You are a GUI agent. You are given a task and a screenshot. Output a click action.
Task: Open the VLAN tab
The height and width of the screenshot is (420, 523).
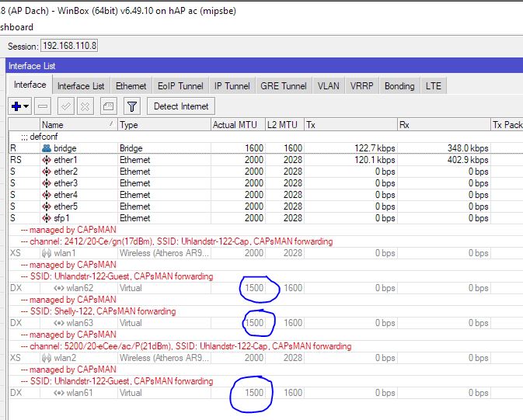(328, 86)
